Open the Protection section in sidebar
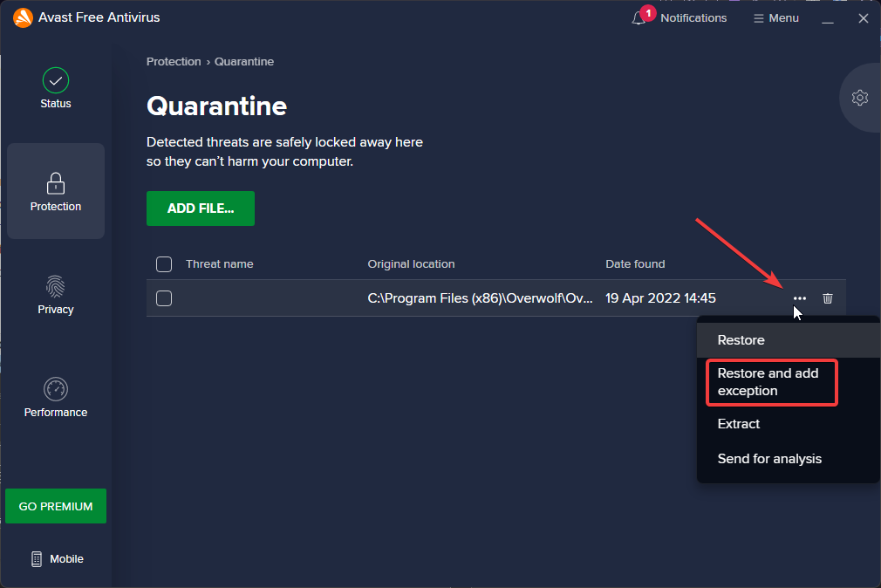Screen dimensions: 881x588 tap(56, 191)
